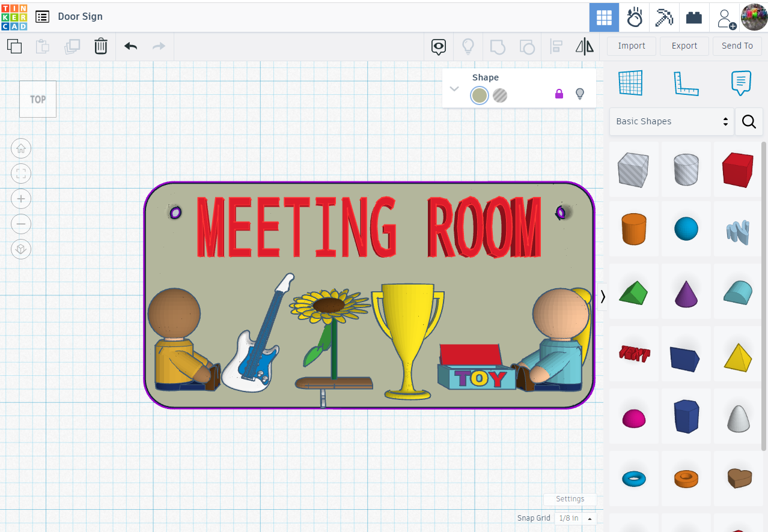
Task: Open the Tinkercad logo home link
Action: tap(14, 16)
